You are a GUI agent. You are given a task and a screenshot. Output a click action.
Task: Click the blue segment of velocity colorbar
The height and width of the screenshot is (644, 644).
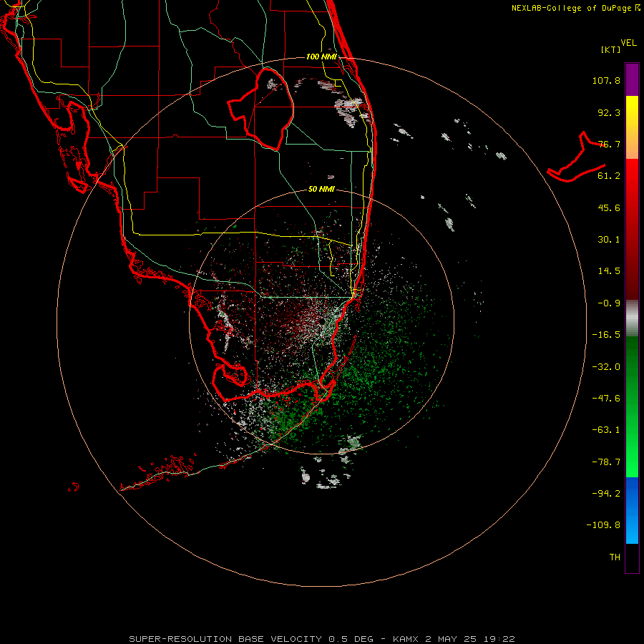632,510
